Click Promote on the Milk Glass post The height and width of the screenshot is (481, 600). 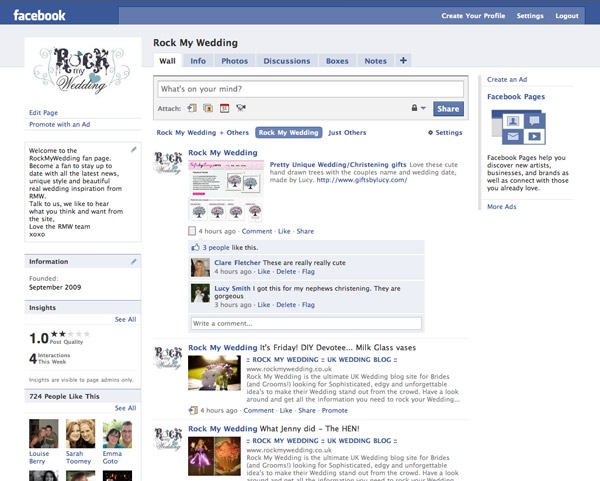(x=334, y=410)
